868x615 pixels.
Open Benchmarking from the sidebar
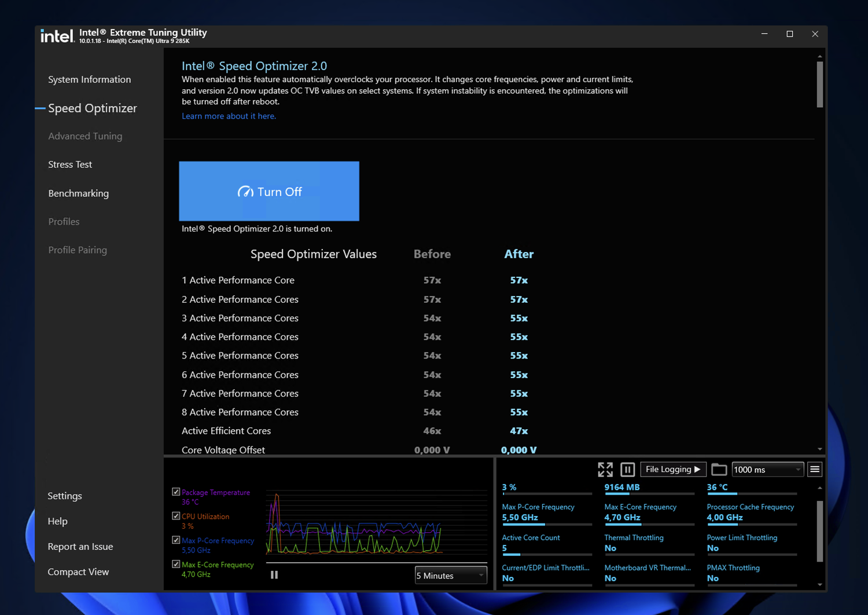[78, 193]
